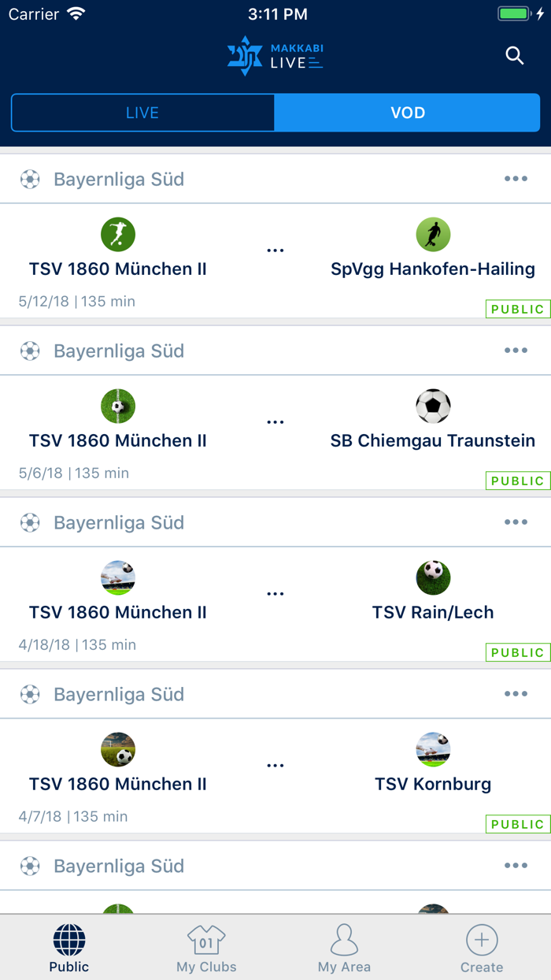The image size is (551, 980).
Task: Go to My Clubs jersey tab
Action: 206,948
